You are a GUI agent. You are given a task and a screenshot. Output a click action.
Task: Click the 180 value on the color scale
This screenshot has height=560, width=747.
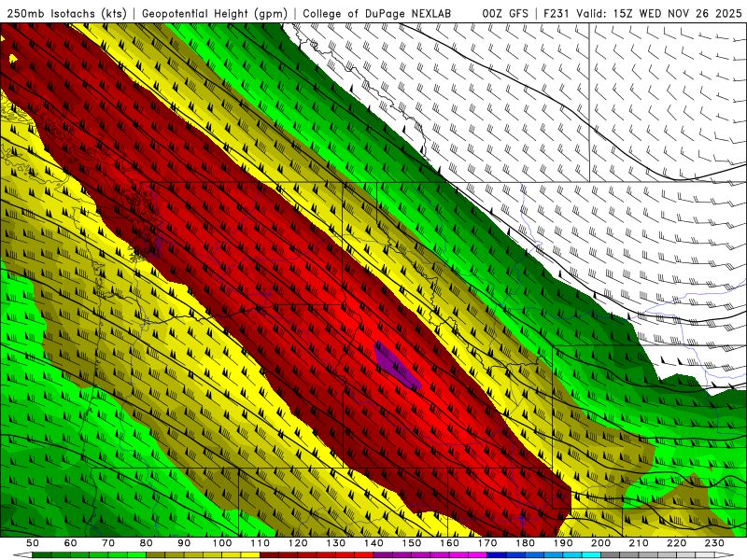click(x=526, y=543)
